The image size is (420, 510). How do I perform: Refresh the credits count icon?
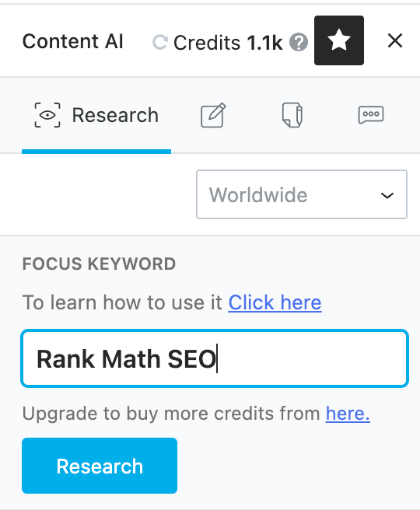click(x=160, y=42)
